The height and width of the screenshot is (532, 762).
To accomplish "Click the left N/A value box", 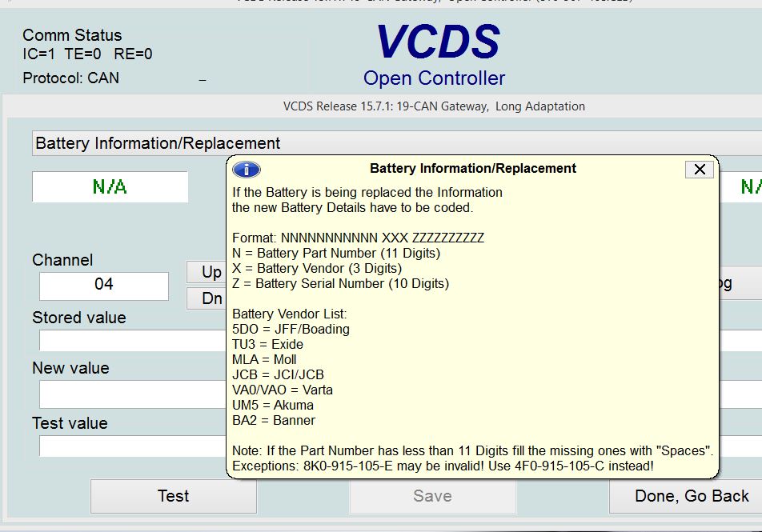I will point(110,186).
